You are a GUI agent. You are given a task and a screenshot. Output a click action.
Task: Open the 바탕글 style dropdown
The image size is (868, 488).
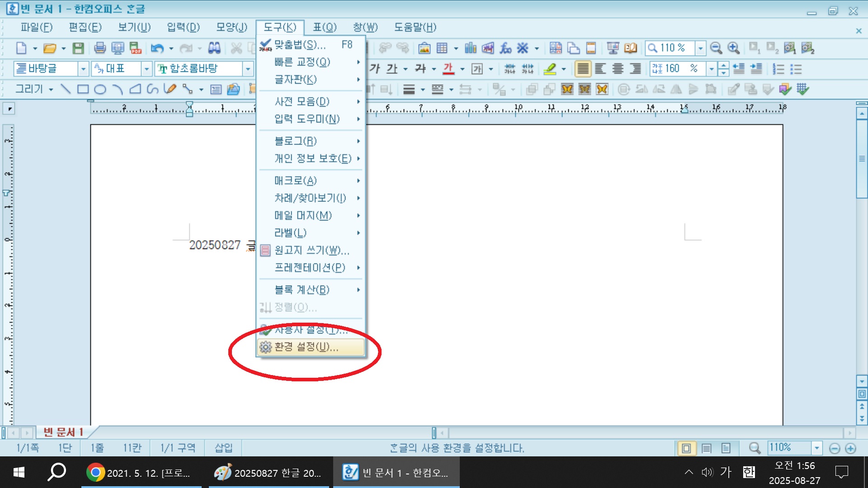(83, 69)
